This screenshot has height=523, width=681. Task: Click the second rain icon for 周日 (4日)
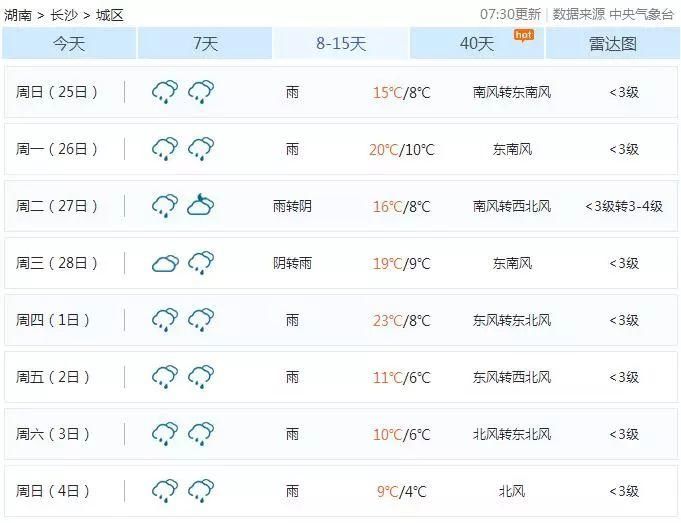tap(201, 492)
